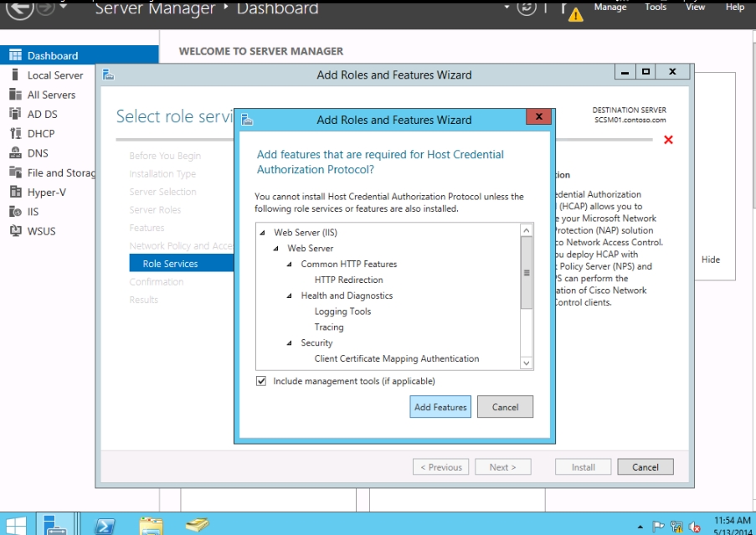Open the IIS role icon

15,212
